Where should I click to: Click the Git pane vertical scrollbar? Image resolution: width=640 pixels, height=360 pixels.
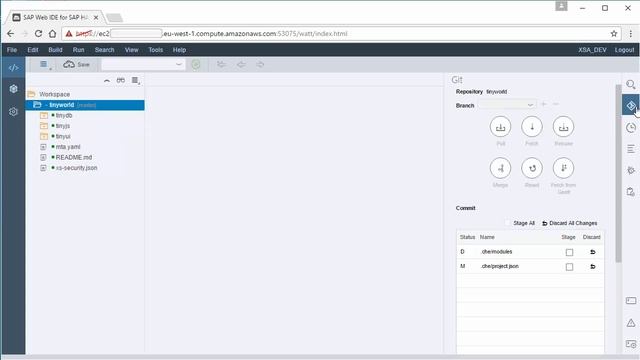pos(618,173)
